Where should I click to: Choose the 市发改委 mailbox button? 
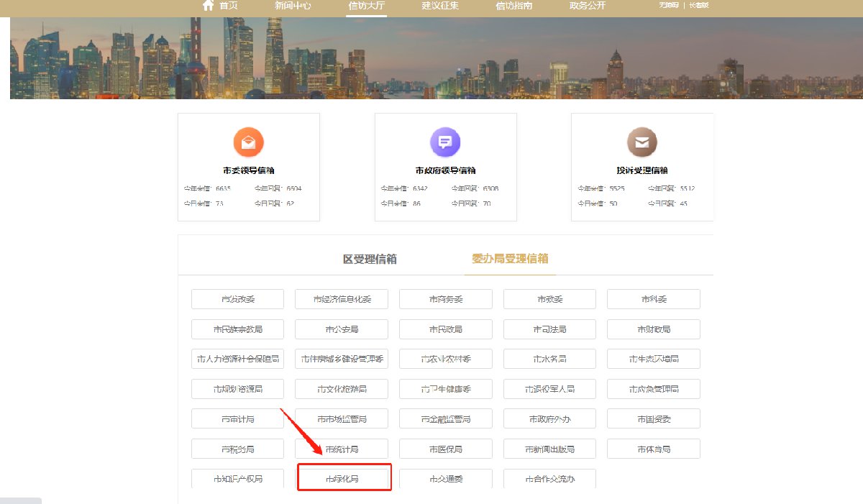(237, 299)
